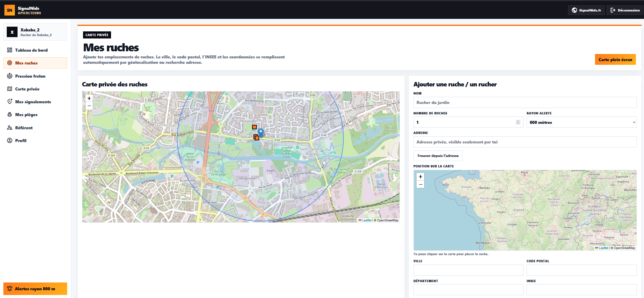Screen dimensions: 644x298
Task: Click Pression frelon gauge icon
Action: point(10,76)
